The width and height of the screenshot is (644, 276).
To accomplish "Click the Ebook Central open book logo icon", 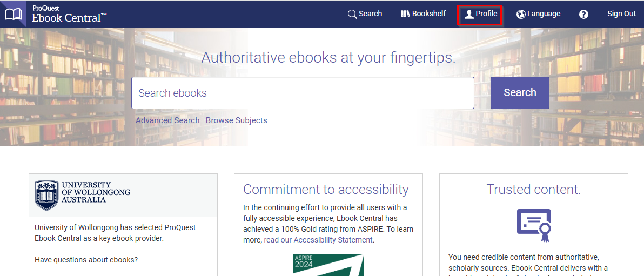I will point(13,14).
